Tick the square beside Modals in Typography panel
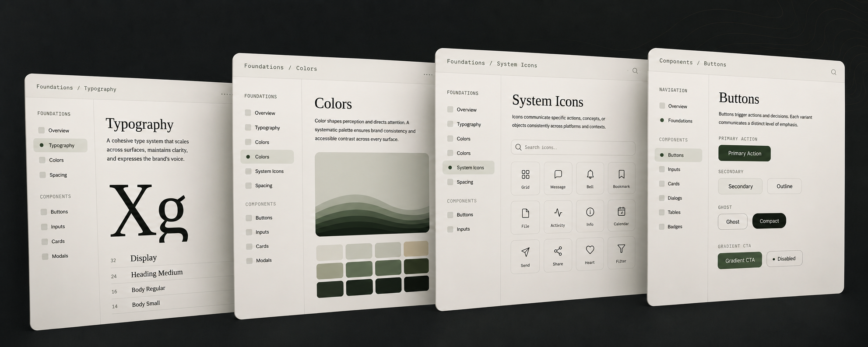Screen dimensions: 868x347 (x=45, y=256)
